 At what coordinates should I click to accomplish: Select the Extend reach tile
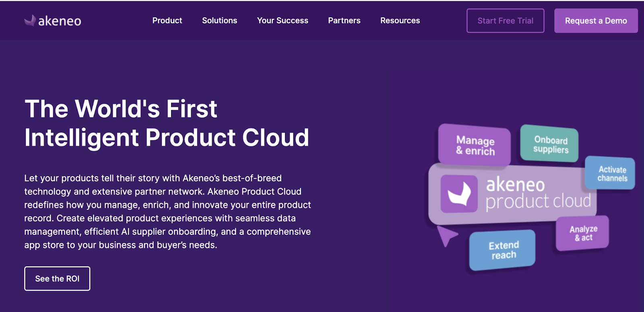tap(503, 250)
